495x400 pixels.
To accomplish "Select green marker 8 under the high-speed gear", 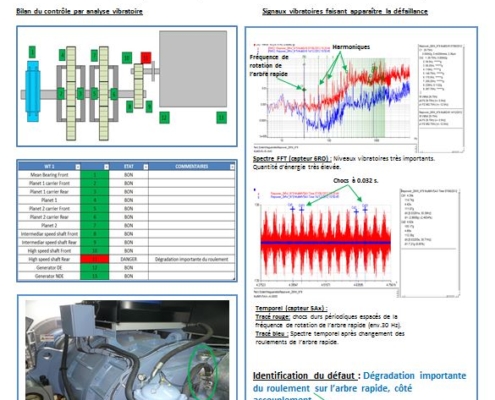I will click(129, 107).
